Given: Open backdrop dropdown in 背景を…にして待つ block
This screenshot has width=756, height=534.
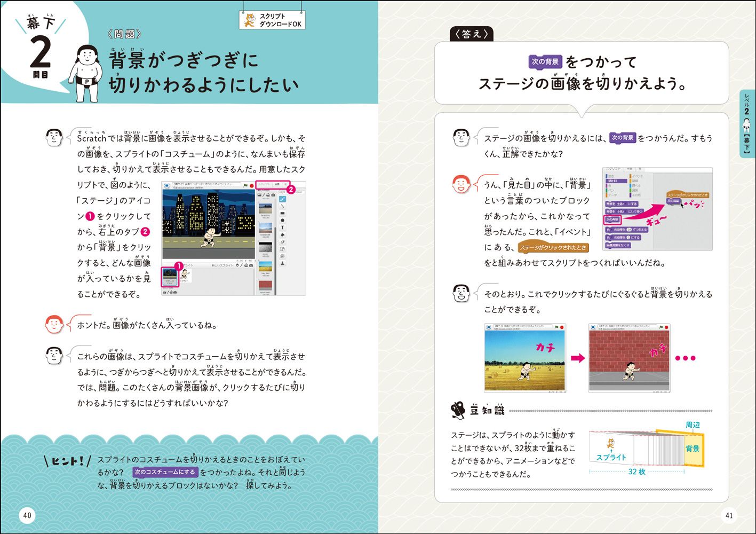Looking at the screenshot, I should 620,211.
